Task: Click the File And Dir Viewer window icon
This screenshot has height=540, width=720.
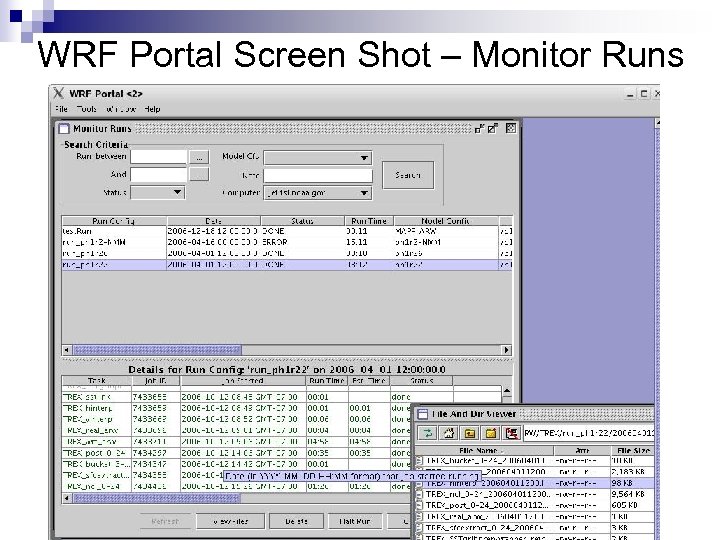Action: click(422, 414)
